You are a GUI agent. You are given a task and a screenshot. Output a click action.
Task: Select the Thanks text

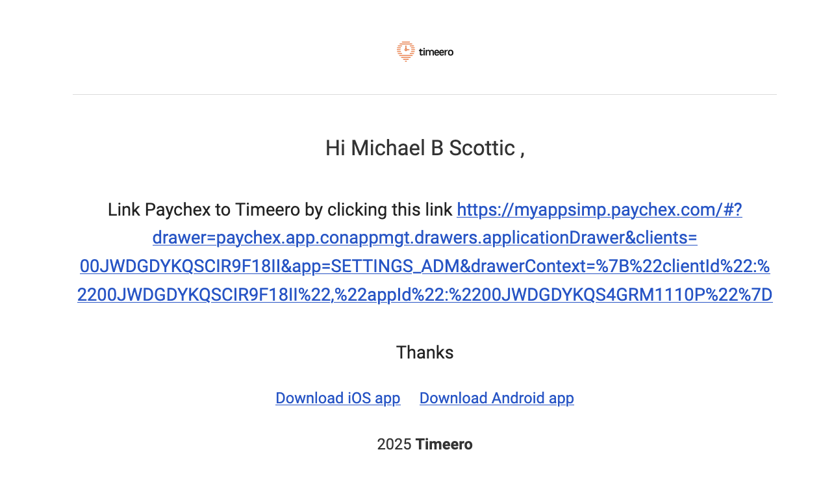pos(425,353)
